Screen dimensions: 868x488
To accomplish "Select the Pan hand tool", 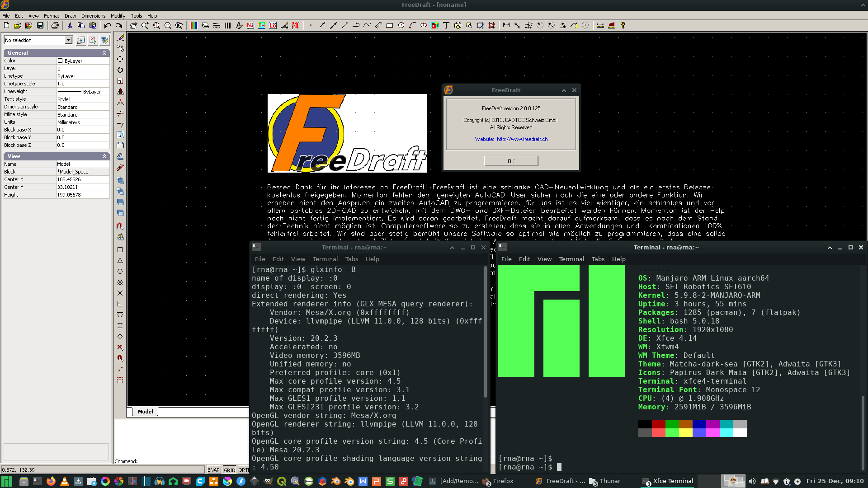I will coord(133,25).
